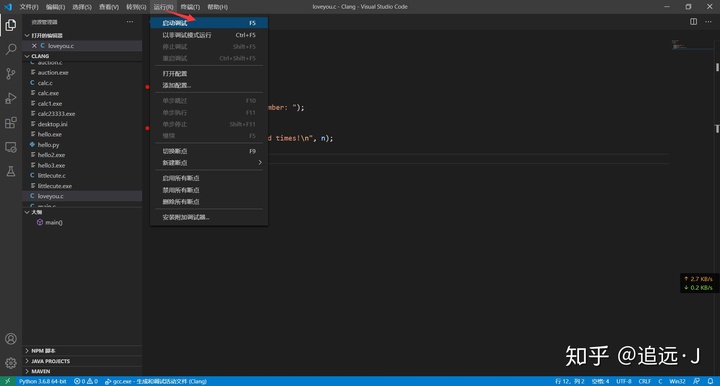The image size is (720, 386).
Task: Toggle the upper red breakpoint dot
Action: pos(147,87)
